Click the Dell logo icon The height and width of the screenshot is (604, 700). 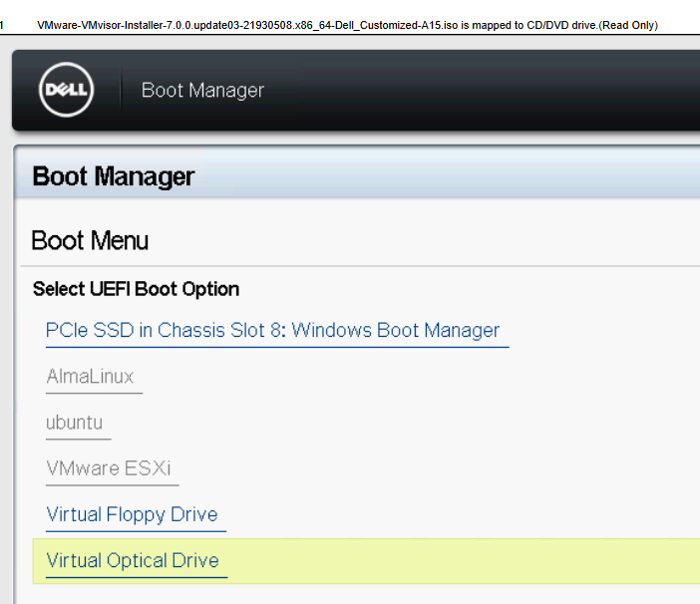point(66,90)
